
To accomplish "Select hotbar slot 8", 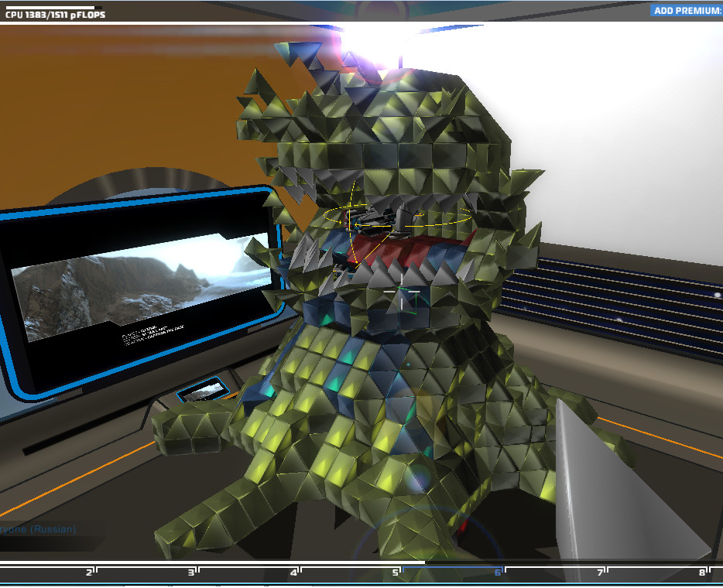I will click(x=657, y=574).
